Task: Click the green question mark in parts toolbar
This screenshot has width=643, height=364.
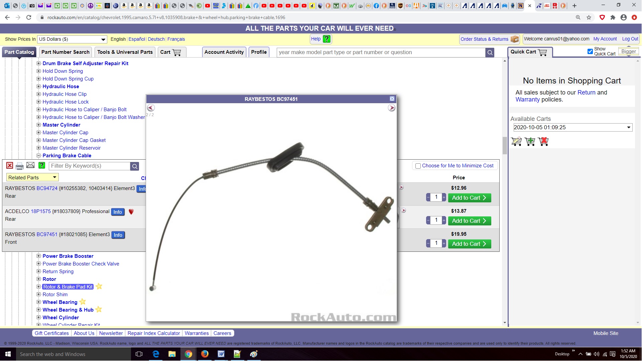Action: click(42, 166)
